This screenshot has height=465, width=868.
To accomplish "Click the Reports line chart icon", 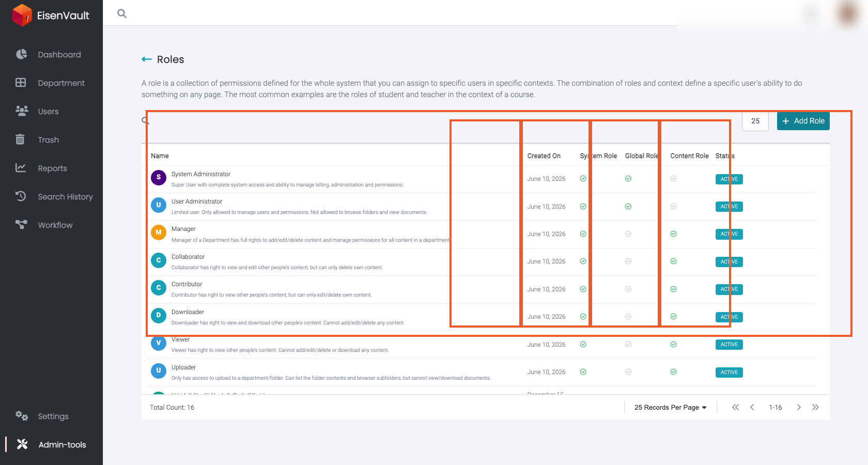I will (x=21, y=168).
